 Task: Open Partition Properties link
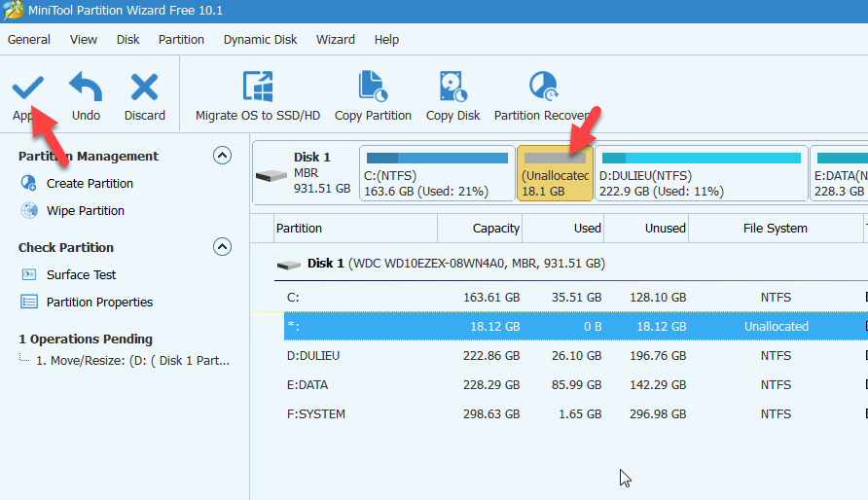point(99,303)
